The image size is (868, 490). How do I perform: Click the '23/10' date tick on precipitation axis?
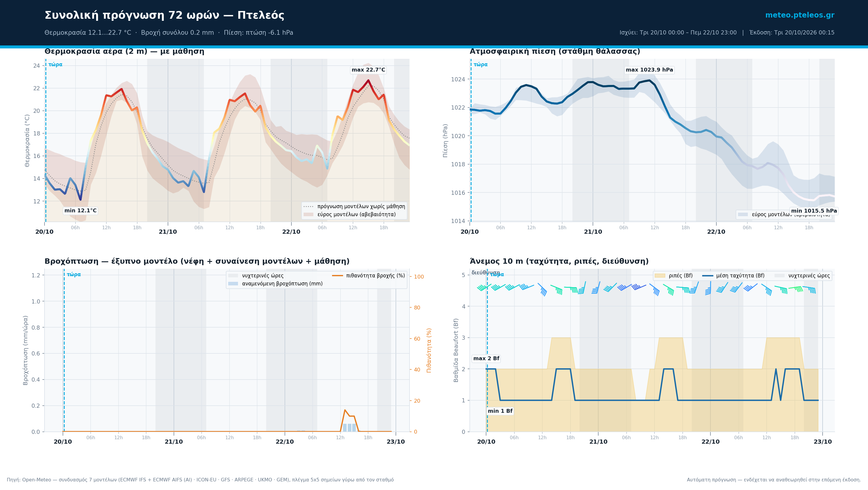coord(396,442)
